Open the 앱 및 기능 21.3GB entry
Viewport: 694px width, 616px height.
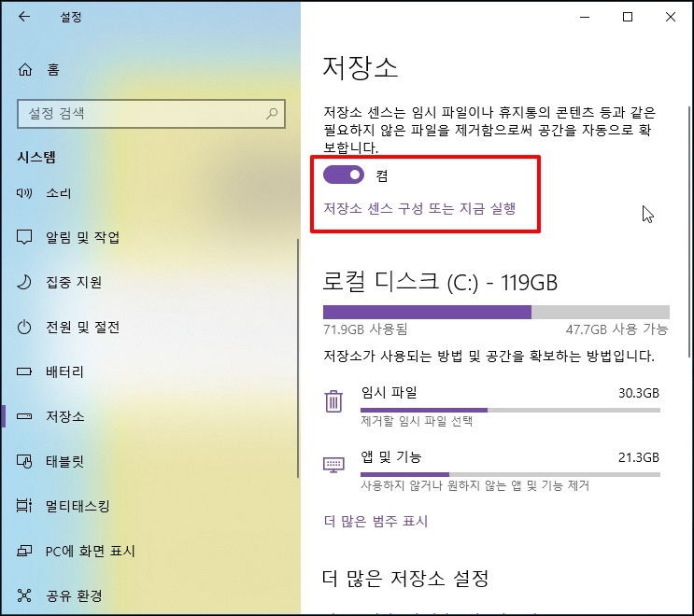click(x=492, y=470)
